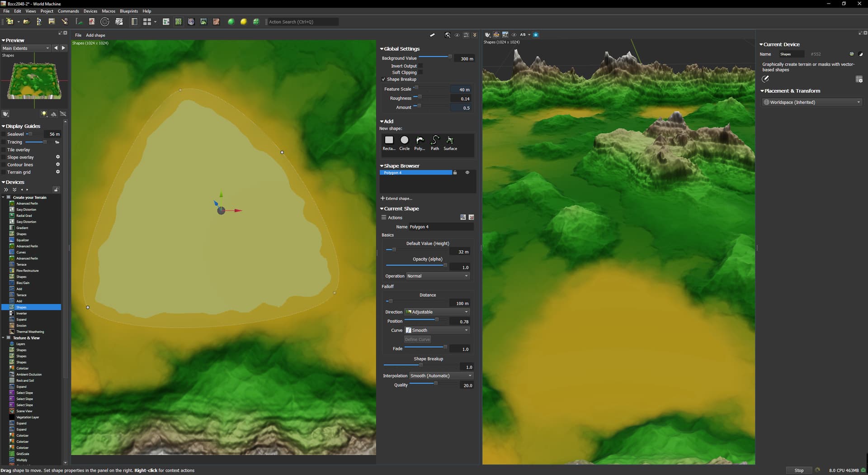The height and width of the screenshot is (475, 868).
Task: Open the Falloff Curve Smooth dropdown
Action: point(437,331)
